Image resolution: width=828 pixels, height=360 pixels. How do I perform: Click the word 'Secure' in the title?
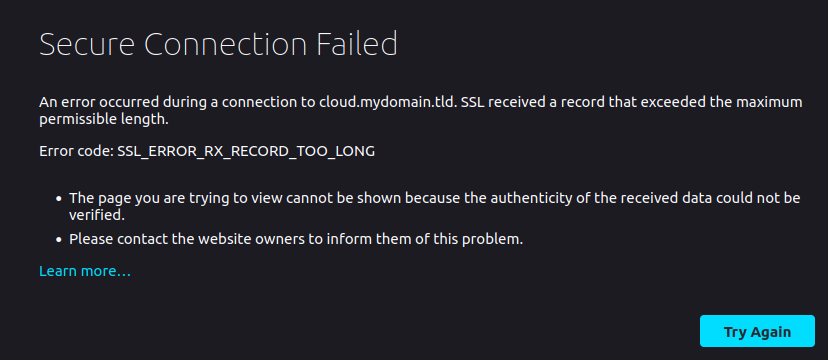[87, 44]
